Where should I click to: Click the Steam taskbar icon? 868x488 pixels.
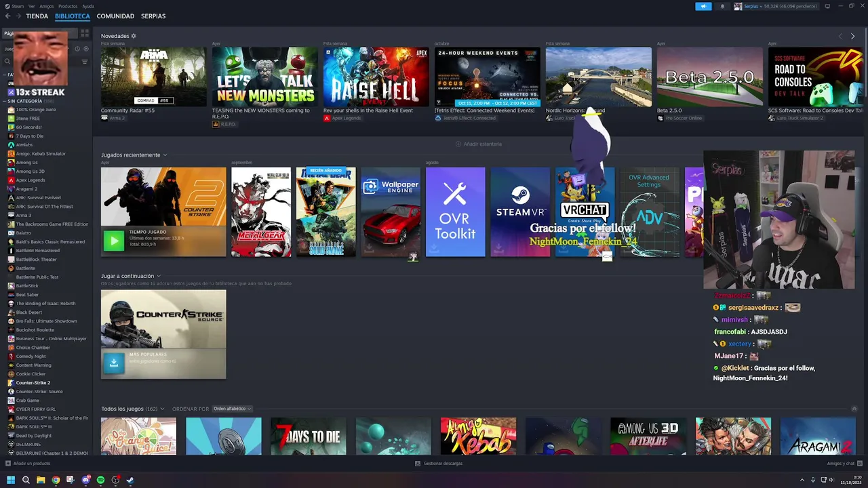click(130, 480)
